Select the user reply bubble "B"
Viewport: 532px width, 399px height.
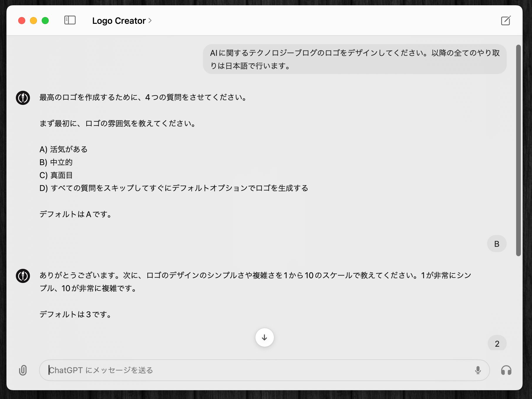coord(497,244)
